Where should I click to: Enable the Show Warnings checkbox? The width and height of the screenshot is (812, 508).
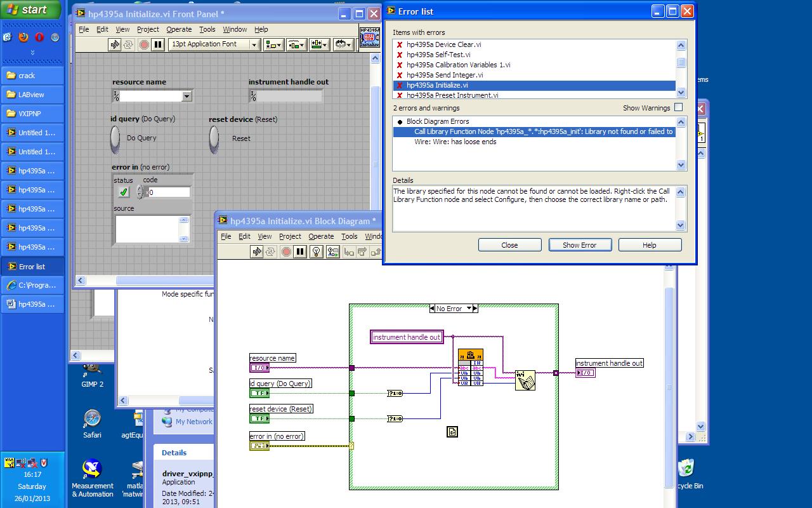click(678, 108)
